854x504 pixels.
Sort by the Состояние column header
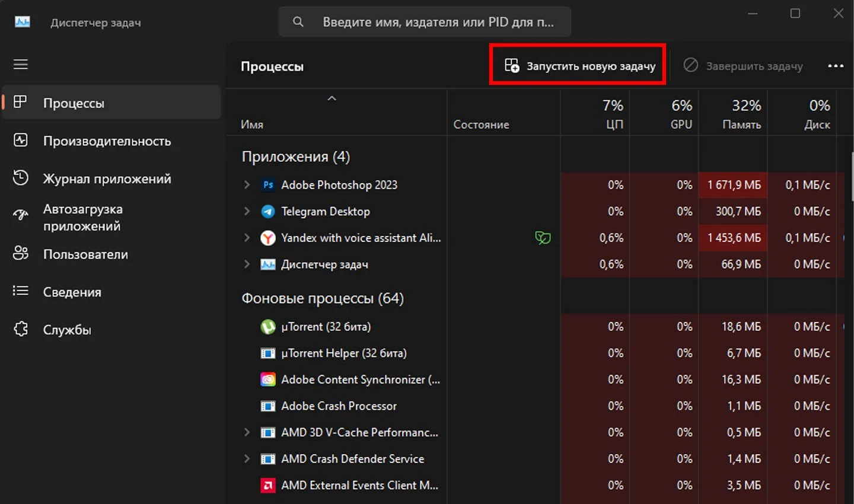(x=504, y=113)
